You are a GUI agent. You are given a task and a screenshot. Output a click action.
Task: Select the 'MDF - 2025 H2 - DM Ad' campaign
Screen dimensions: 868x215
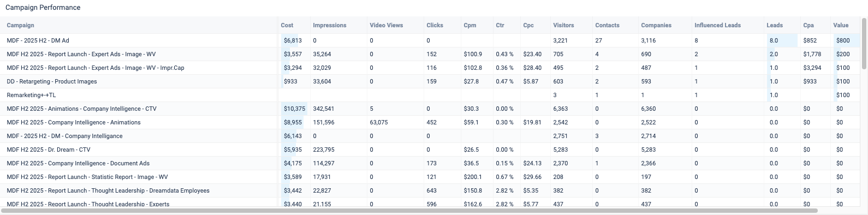coord(38,40)
